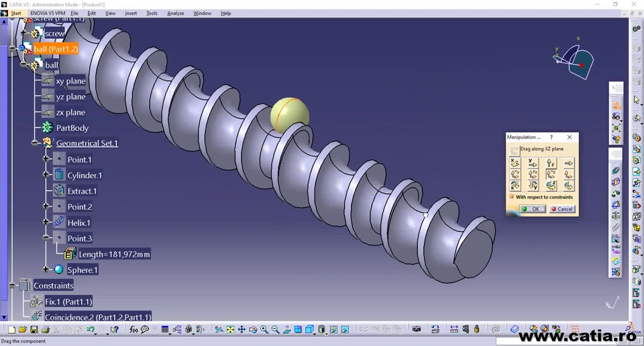The height and width of the screenshot is (346, 644).
Task: Select Length=181,972mm parameter
Action: coord(114,254)
